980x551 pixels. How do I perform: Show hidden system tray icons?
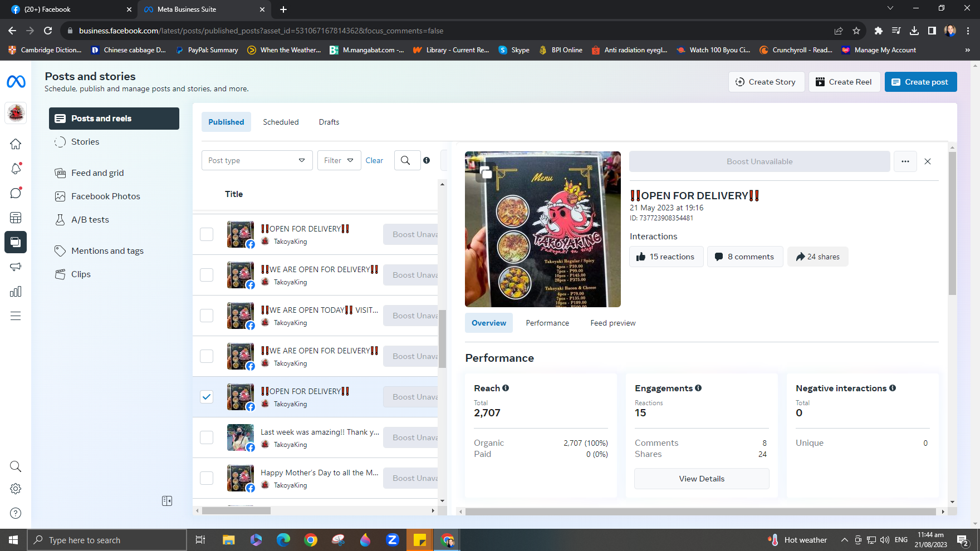pos(845,540)
